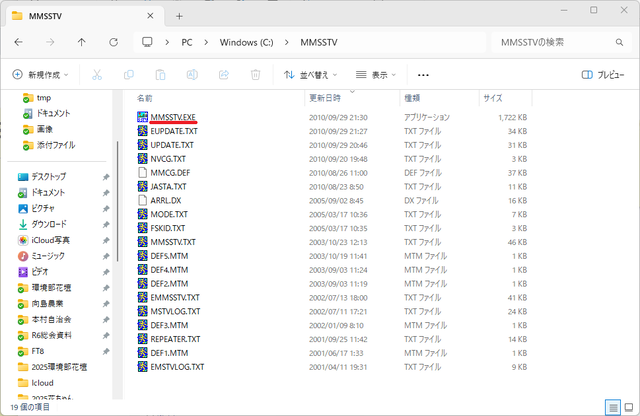Toggle the Preview (プレビュー) pane
The image size is (640, 416).
pos(603,75)
